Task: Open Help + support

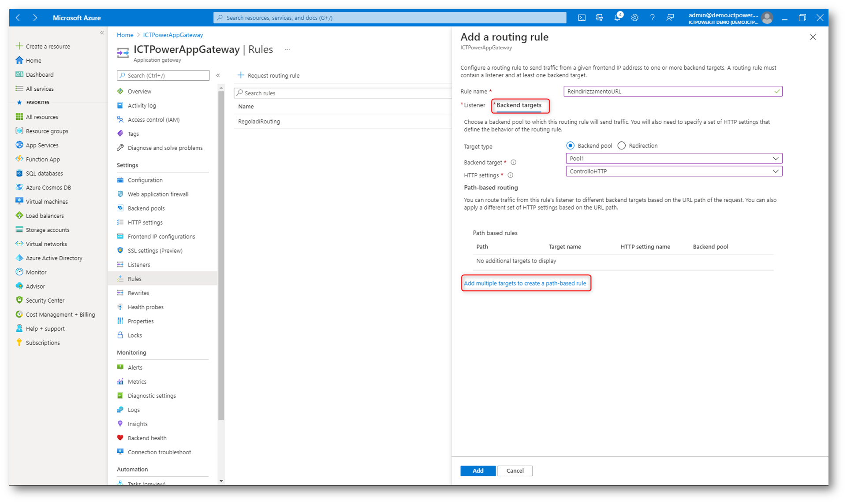Action: [40, 329]
